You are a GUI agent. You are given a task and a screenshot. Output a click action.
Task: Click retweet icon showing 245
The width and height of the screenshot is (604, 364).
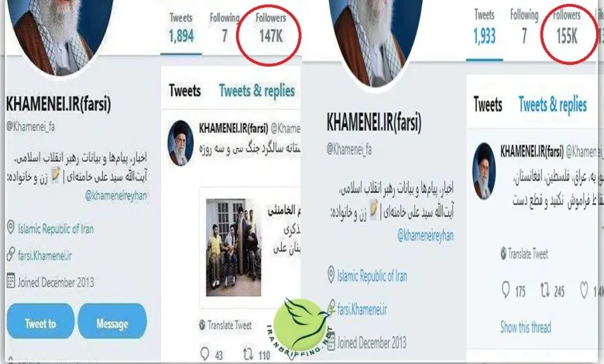coord(544,290)
